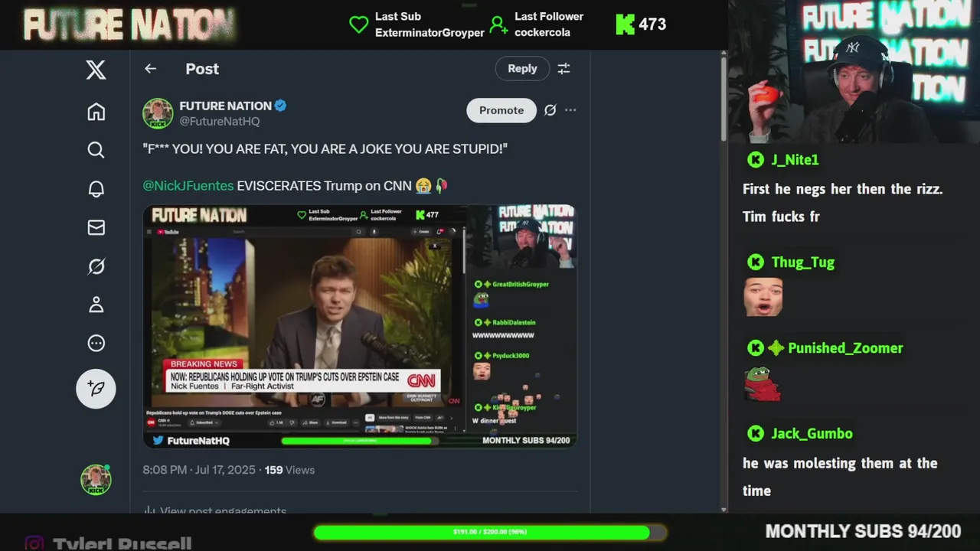Click chat username Punished_Zoomer
The height and width of the screenshot is (551, 980).
point(845,347)
